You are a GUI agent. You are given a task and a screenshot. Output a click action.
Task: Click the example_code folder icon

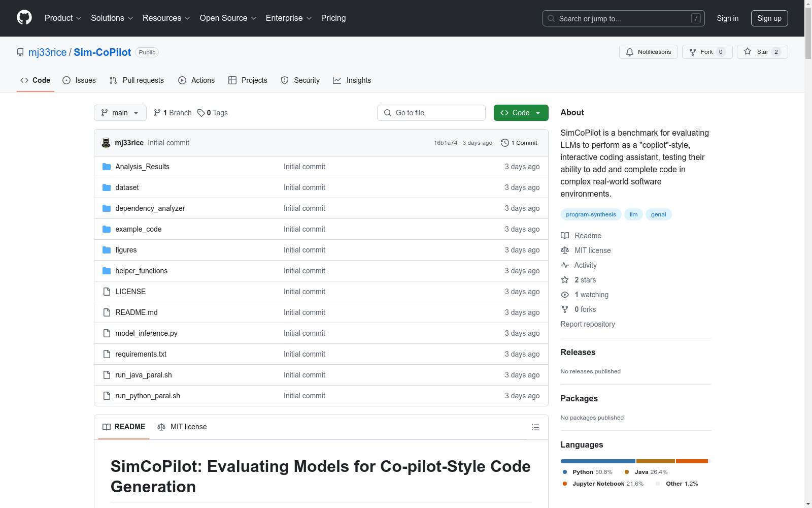click(107, 229)
